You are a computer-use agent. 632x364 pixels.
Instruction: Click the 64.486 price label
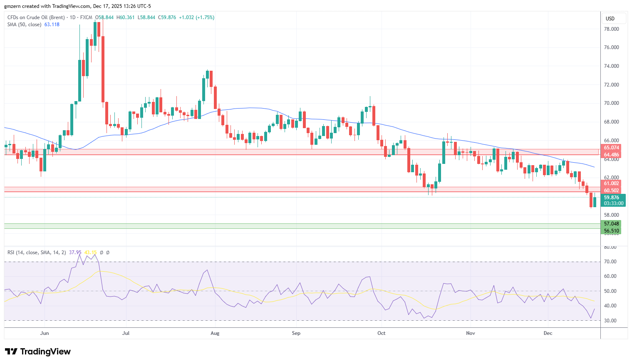coord(611,155)
